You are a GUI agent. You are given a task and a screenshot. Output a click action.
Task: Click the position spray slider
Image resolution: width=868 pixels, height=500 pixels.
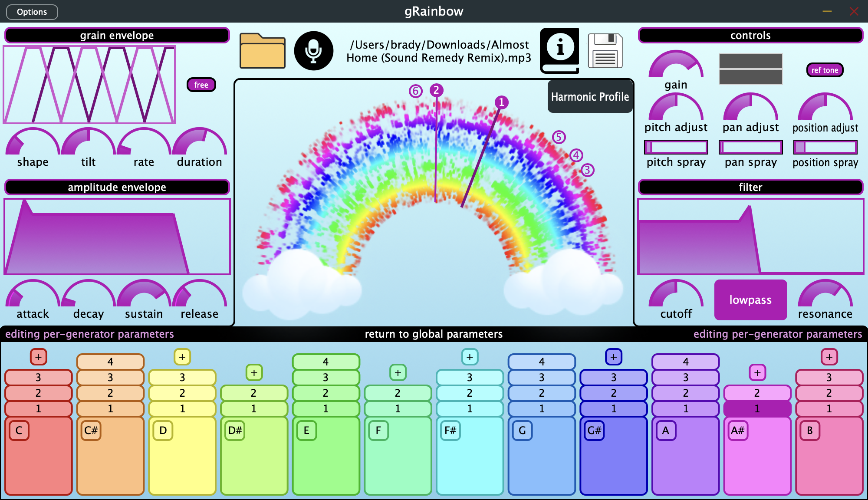click(x=825, y=147)
